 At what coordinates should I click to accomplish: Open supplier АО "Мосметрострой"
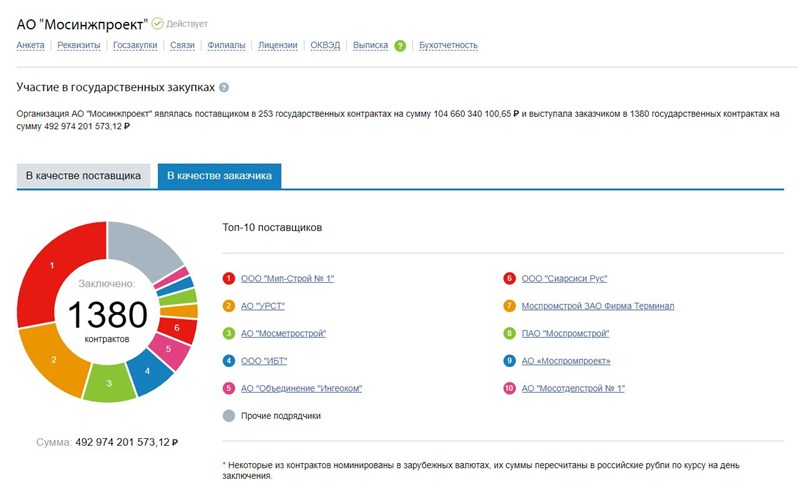(283, 333)
